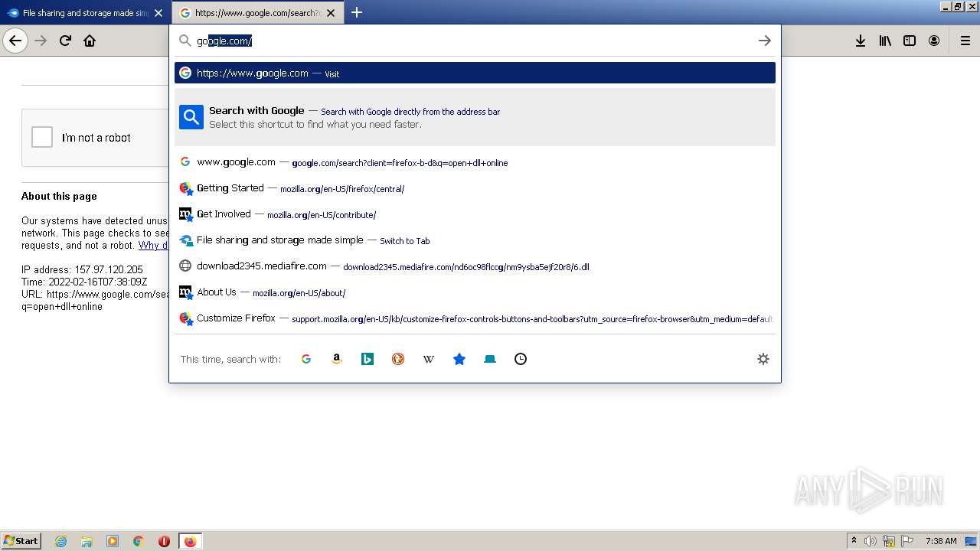Close the Google search tab
Image resolution: width=980 pixels, height=551 pixels.
331,13
